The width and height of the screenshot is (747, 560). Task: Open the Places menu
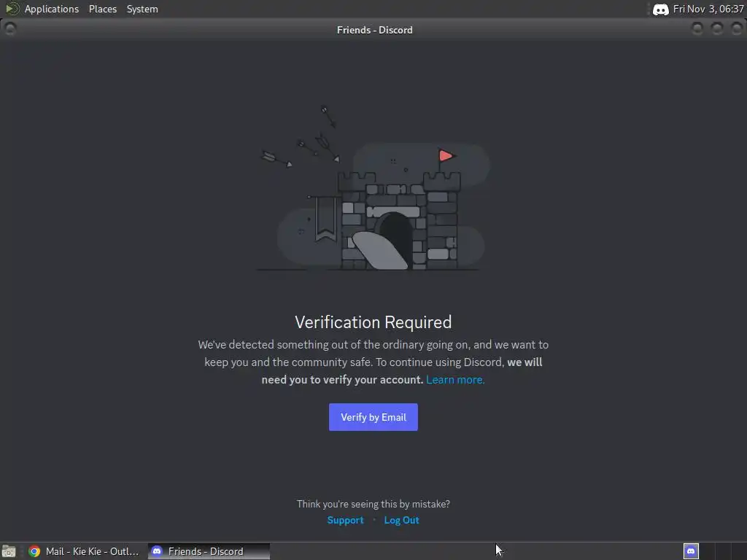pos(103,9)
